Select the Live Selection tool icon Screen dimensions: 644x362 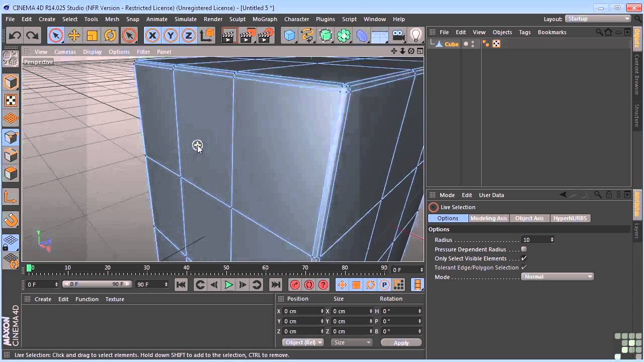[56, 35]
